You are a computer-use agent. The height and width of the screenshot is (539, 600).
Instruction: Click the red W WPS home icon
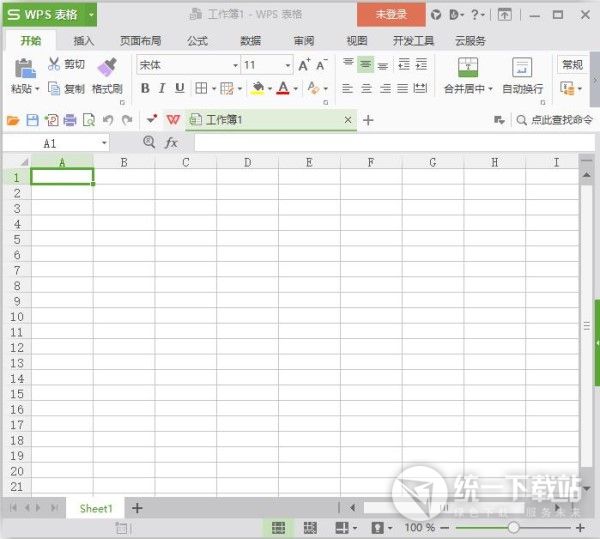(173, 120)
